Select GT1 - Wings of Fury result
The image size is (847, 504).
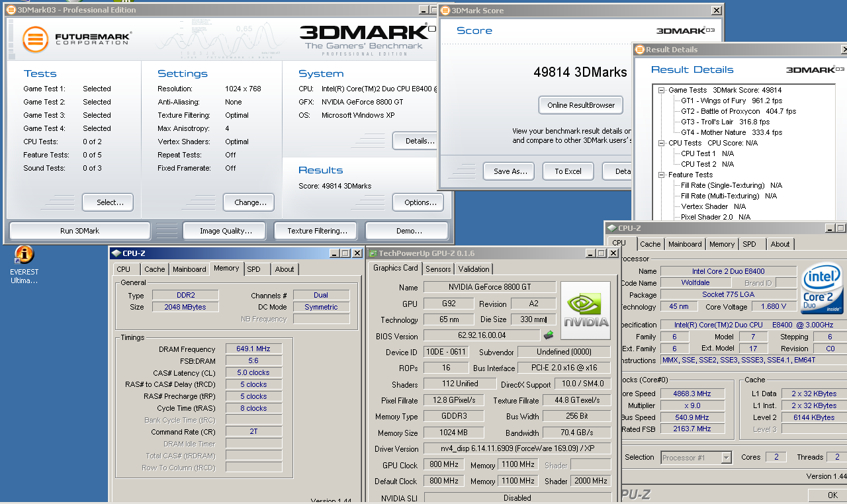tap(731, 101)
